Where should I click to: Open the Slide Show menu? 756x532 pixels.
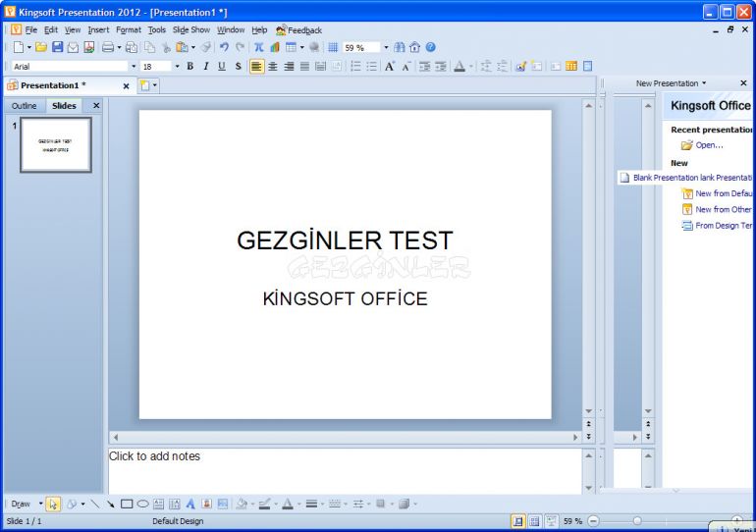point(191,29)
